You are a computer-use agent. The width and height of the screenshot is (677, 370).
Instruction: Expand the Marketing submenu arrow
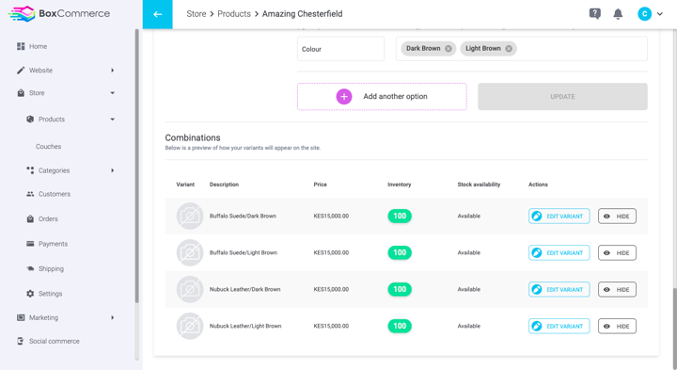click(x=112, y=317)
